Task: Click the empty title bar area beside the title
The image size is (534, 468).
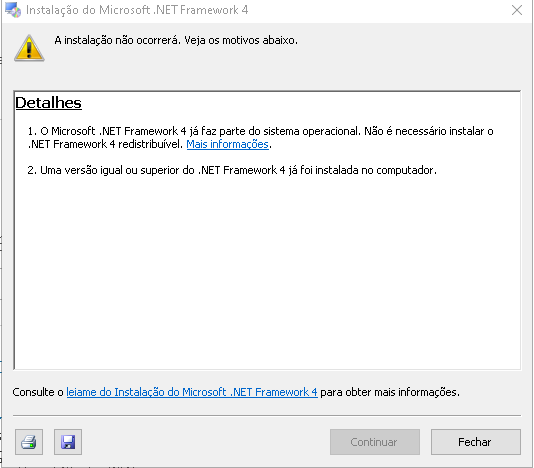Action: click(375, 10)
